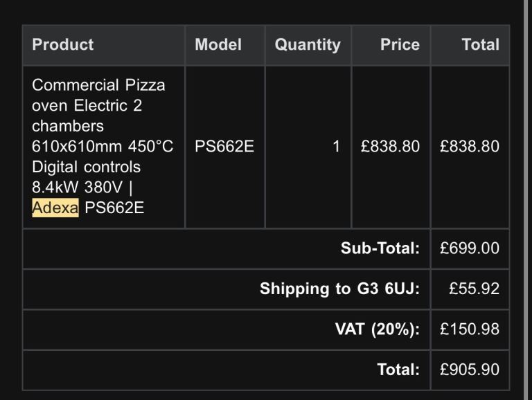532x400 pixels.
Task: Click the Quantity column header
Action: [308, 45]
